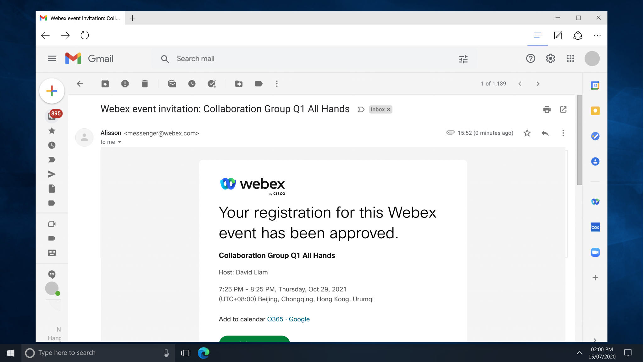Open the Box add-on panel
The image size is (644, 362).
[595, 227]
